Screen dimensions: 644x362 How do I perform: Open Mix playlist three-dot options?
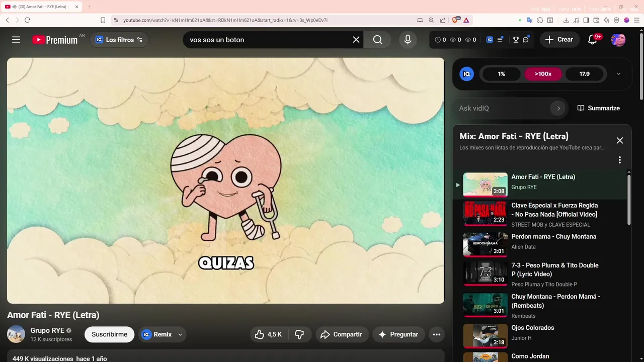[620, 160]
